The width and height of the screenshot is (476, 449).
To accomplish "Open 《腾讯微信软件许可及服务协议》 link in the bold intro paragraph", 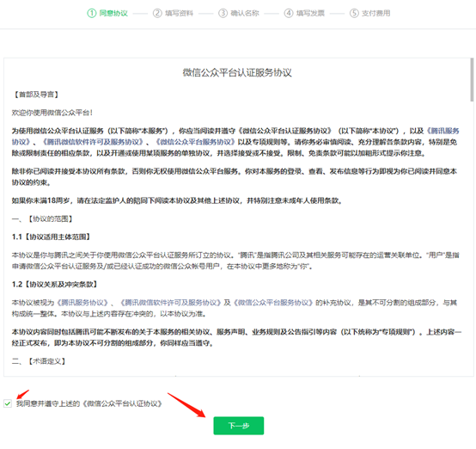I will (x=93, y=142).
